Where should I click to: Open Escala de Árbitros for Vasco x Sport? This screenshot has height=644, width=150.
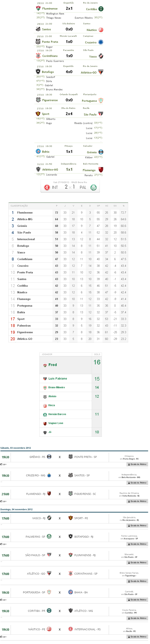click(137, 526)
